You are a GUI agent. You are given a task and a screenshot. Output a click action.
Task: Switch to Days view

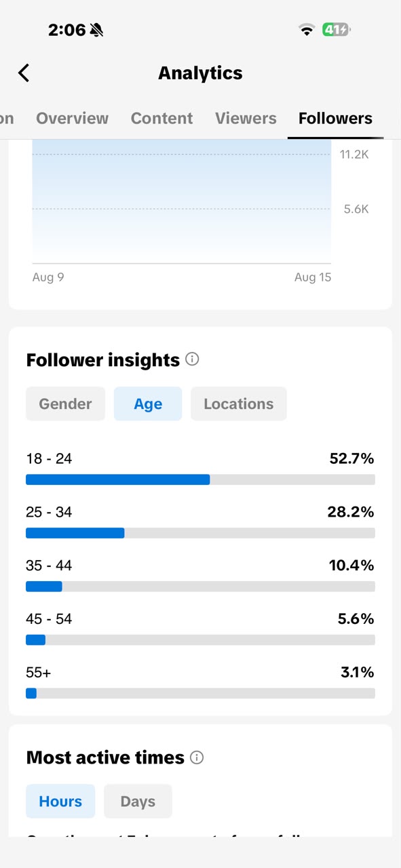(138, 801)
